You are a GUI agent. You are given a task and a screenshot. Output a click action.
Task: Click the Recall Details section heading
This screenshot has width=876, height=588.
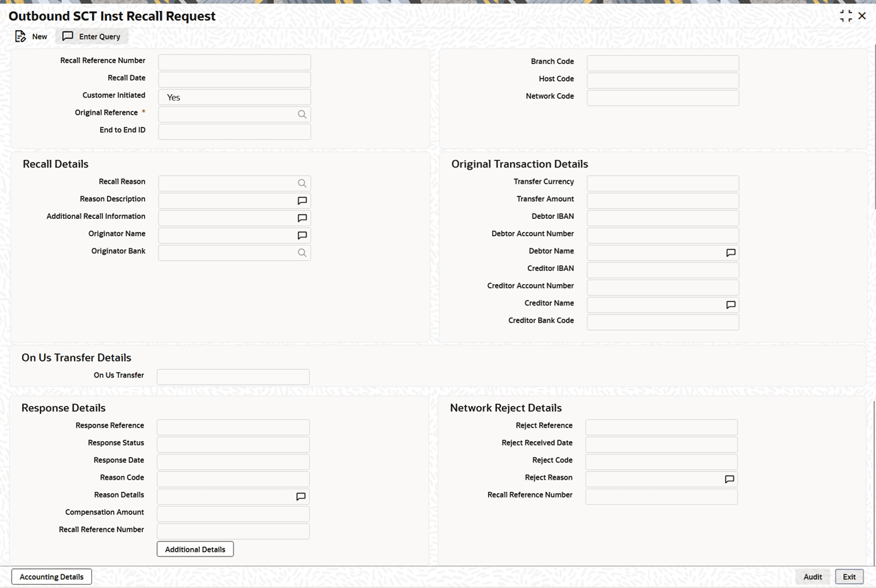[x=56, y=164]
